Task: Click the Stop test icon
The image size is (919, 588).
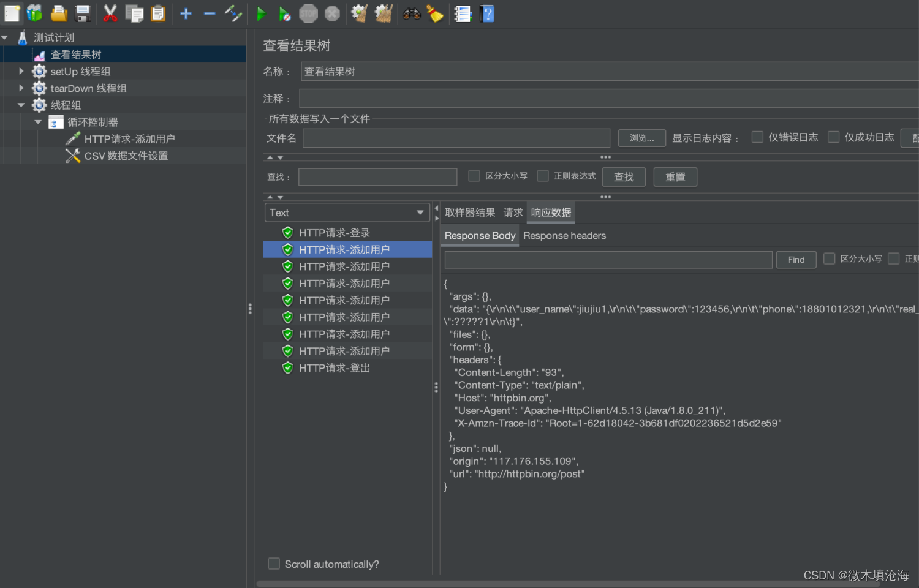Action: click(308, 13)
